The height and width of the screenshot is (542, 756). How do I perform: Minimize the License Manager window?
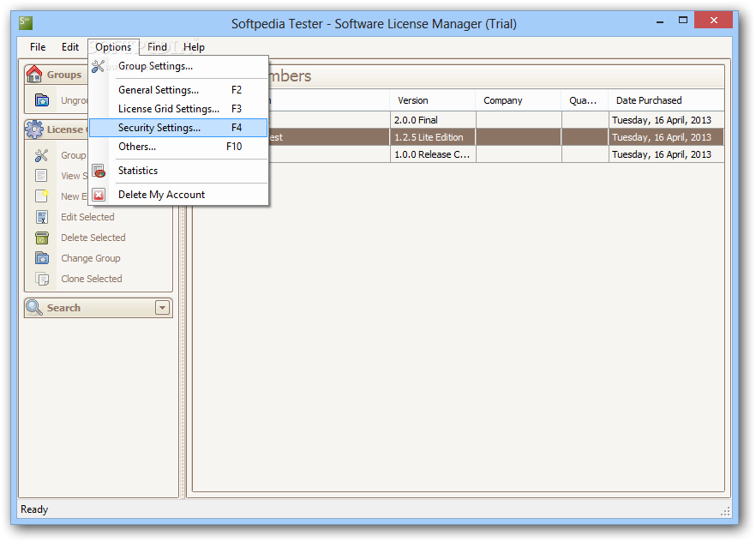point(660,21)
